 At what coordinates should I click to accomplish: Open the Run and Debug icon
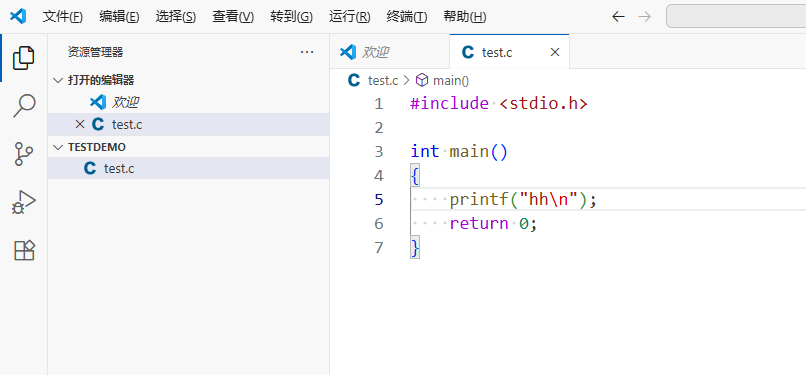24,202
